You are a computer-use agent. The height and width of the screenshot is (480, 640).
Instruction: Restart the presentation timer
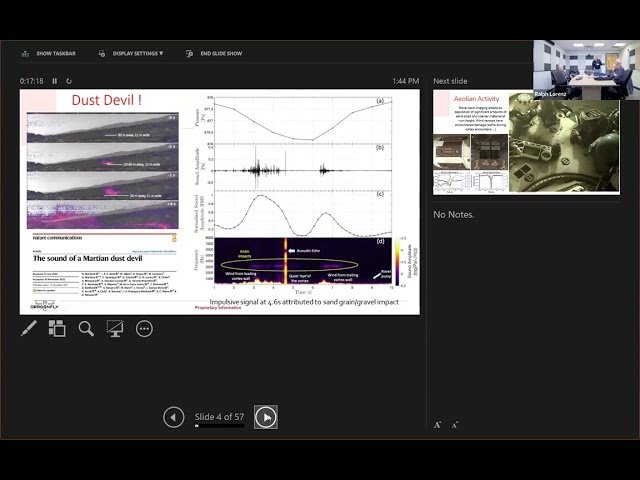tap(69, 81)
